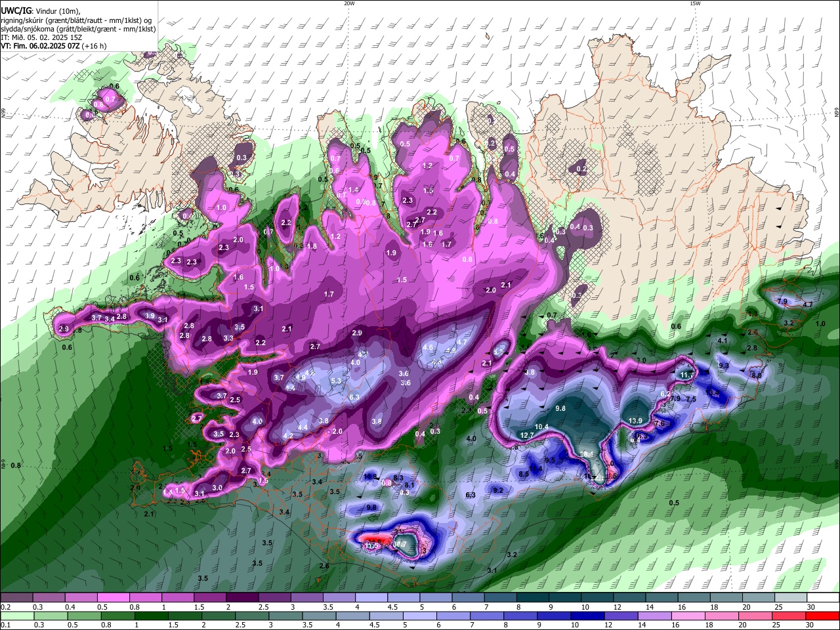This screenshot has height=630, width=840.
Task: Click the 5.3 snowfall value in the central highlands
Action: pyautogui.click(x=336, y=381)
